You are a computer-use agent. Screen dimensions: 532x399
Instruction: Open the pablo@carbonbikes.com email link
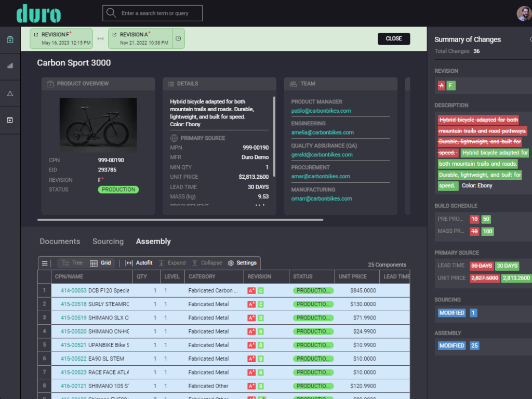[x=321, y=111]
